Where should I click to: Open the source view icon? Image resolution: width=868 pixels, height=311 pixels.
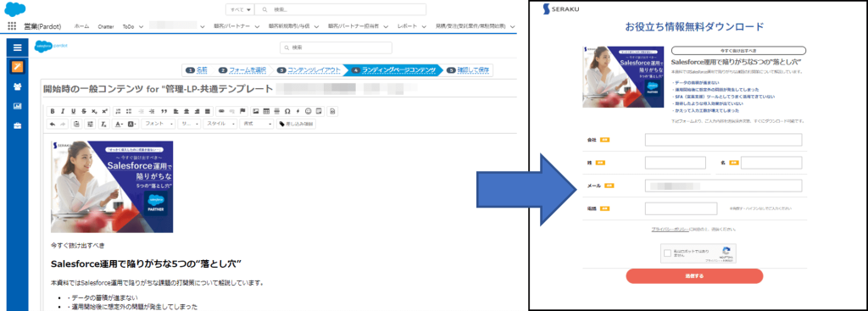[x=332, y=111]
